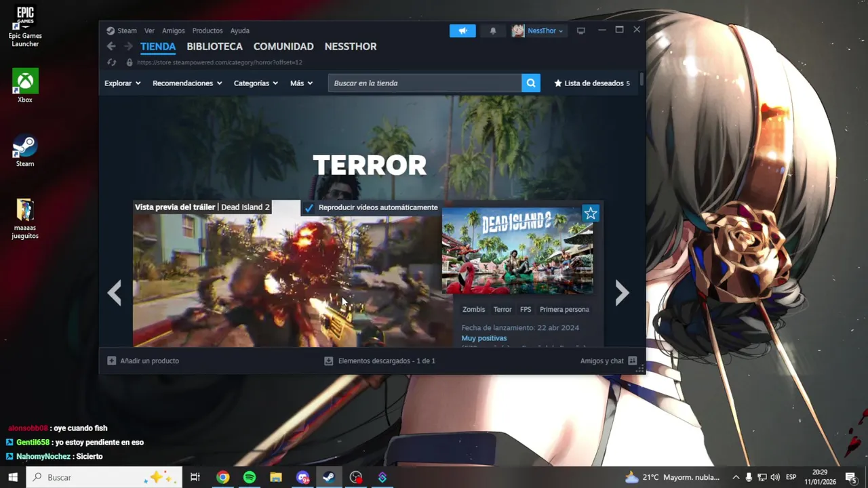This screenshot has height=488, width=868.
Task: Open the Ayuda menu
Action: point(239,30)
